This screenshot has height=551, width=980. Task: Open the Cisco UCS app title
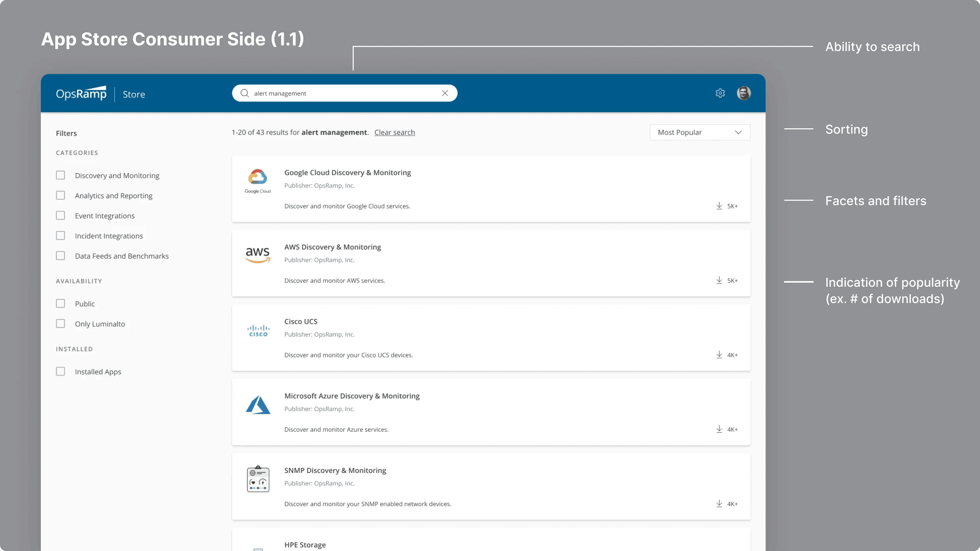pyautogui.click(x=301, y=321)
